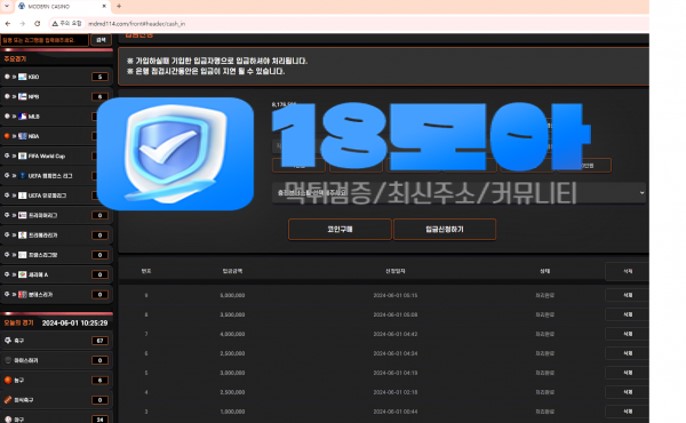Image resolution: width=686 pixels, height=423 pixels.
Task: Click the 입금신청하기 deposit request button
Action: coord(444,229)
